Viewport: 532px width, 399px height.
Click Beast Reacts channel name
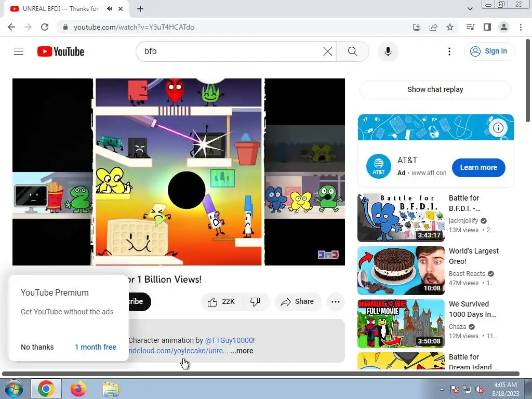(x=467, y=273)
